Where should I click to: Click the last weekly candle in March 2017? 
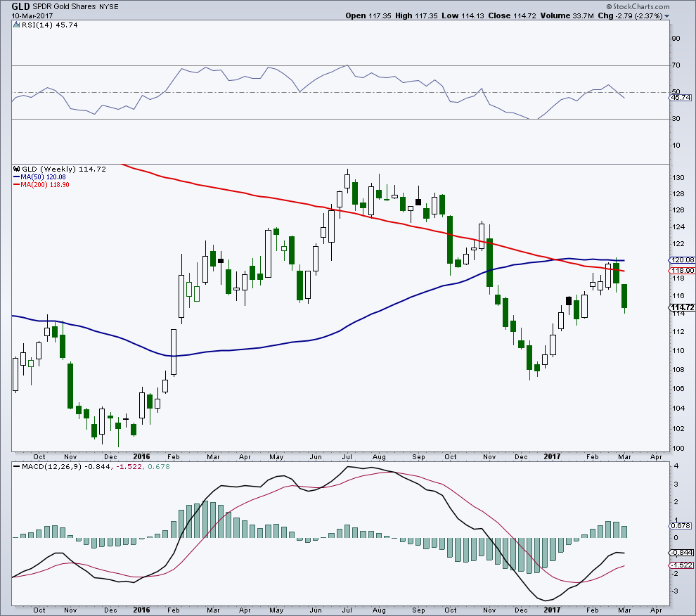coord(624,296)
